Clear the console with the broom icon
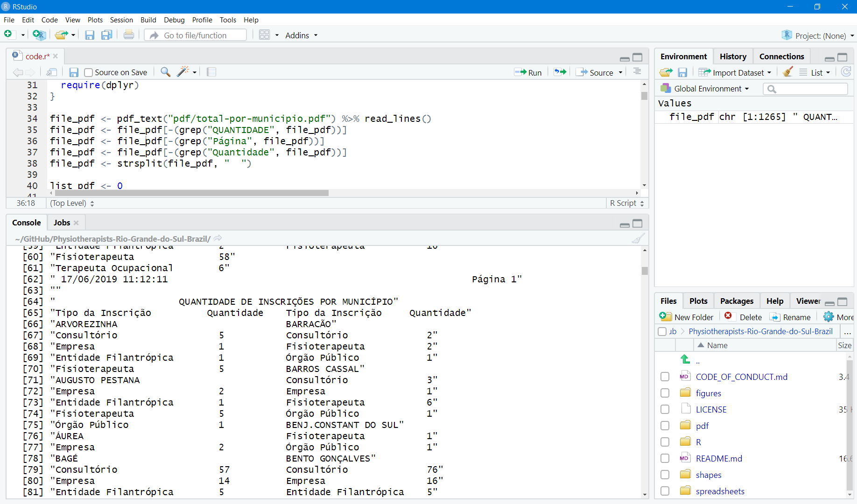Image resolution: width=857 pixels, height=504 pixels. tap(638, 239)
